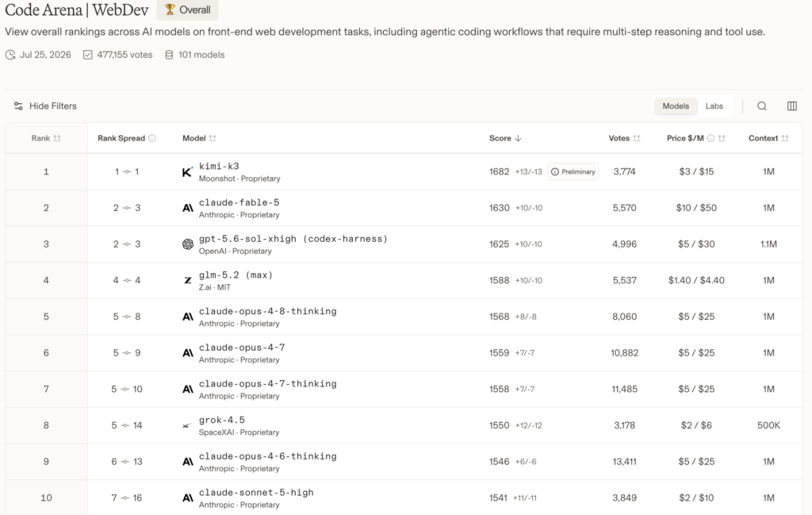The width and height of the screenshot is (812, 515).
Task: Open the grok-4.5 model link
Action: tap(222, 421)
